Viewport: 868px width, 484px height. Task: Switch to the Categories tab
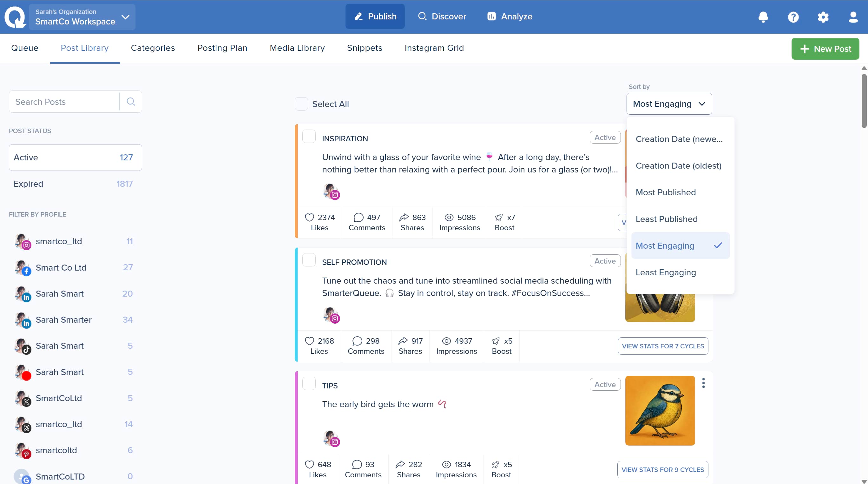coord(153,48)
